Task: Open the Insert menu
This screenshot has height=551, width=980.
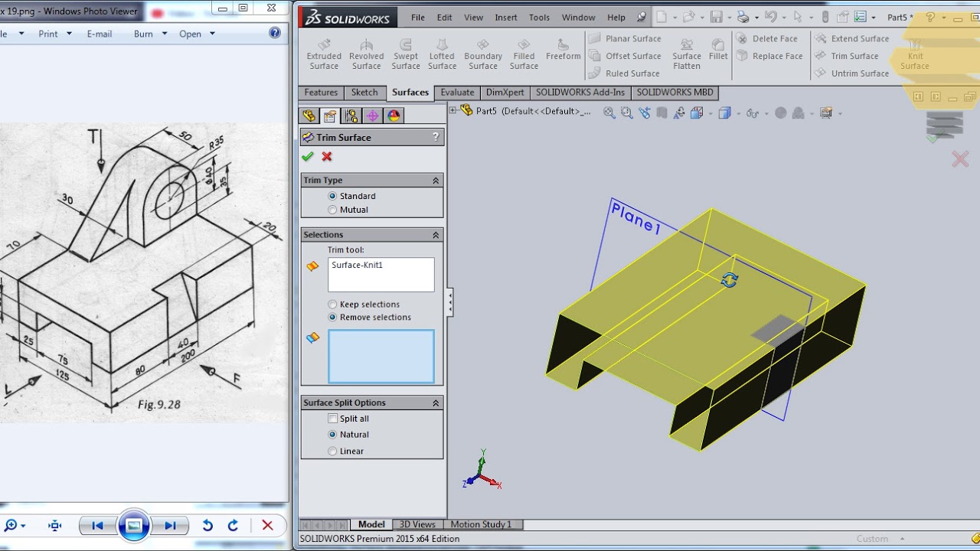Action: click(x=506, y=18)
